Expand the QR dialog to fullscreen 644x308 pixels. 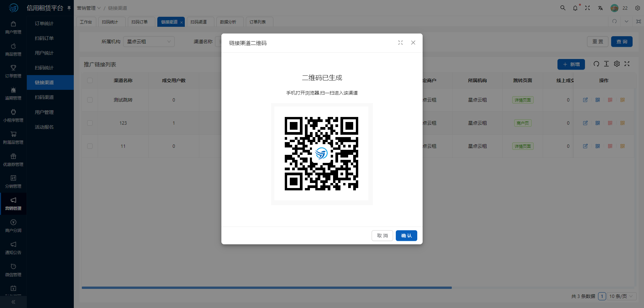tap(400, 43)
